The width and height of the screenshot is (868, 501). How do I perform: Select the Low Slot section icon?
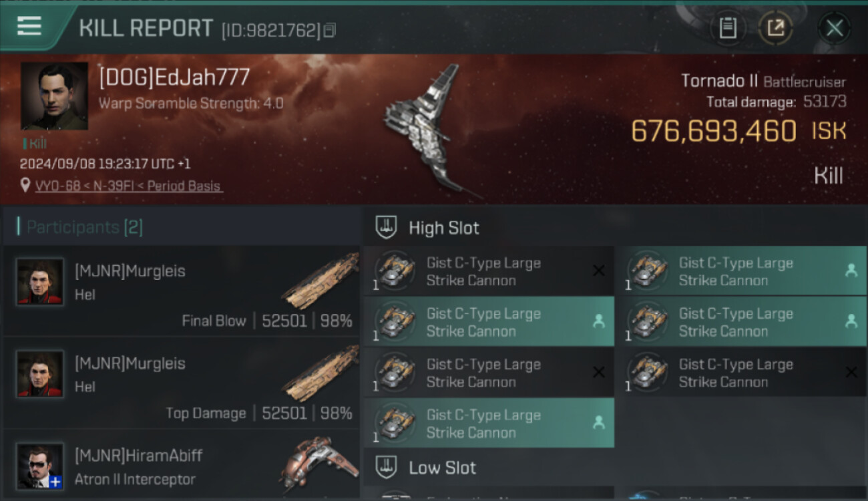pyautogui.click(x=386, y=467)
